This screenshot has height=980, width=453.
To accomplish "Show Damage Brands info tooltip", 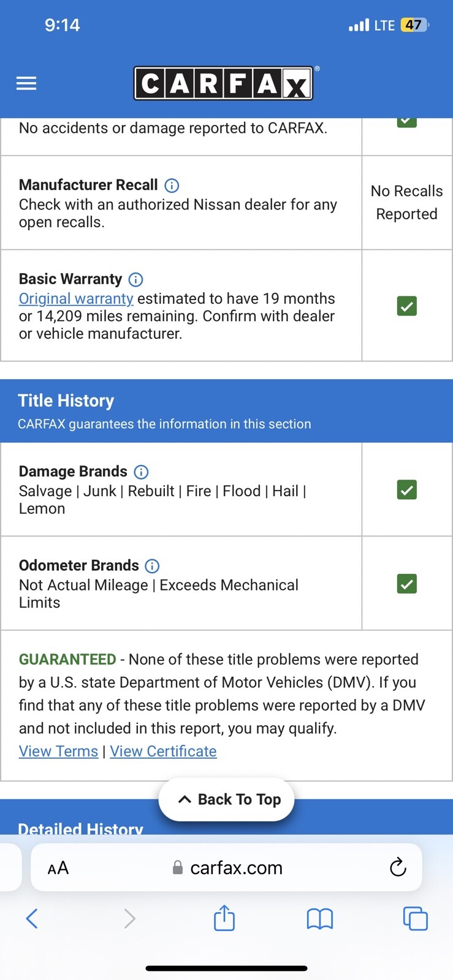I will (142, 472).
